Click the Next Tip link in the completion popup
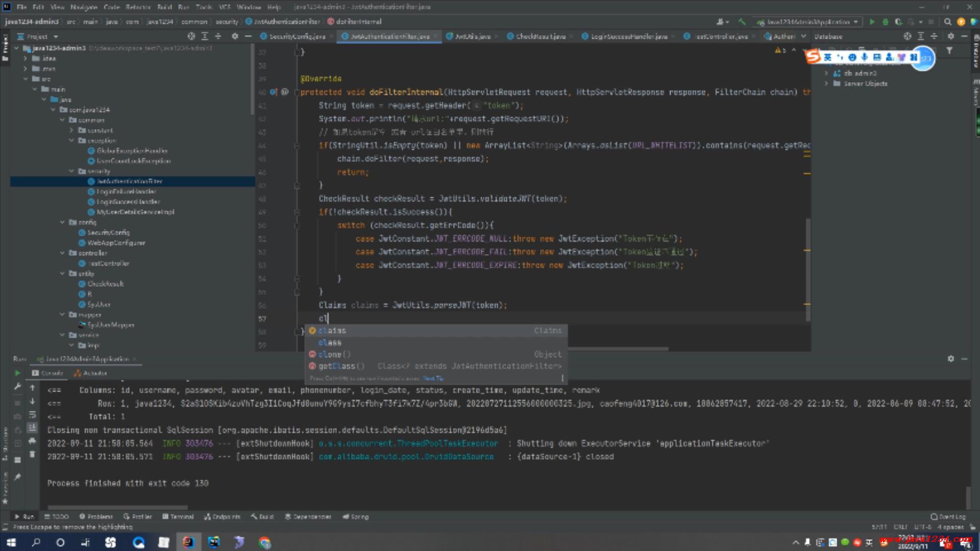This screenshot has height=551, width=980. (x=433, y=379)
